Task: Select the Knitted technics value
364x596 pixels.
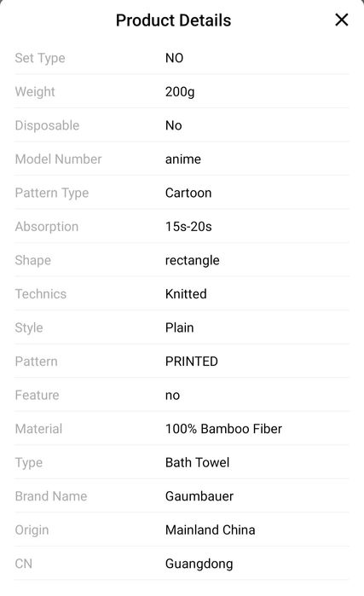Action: point(186,294)
